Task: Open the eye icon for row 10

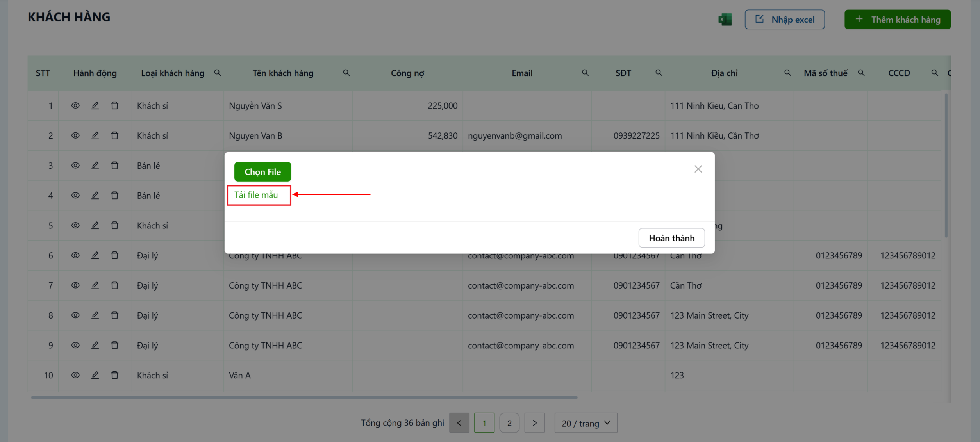Action: 75,375
